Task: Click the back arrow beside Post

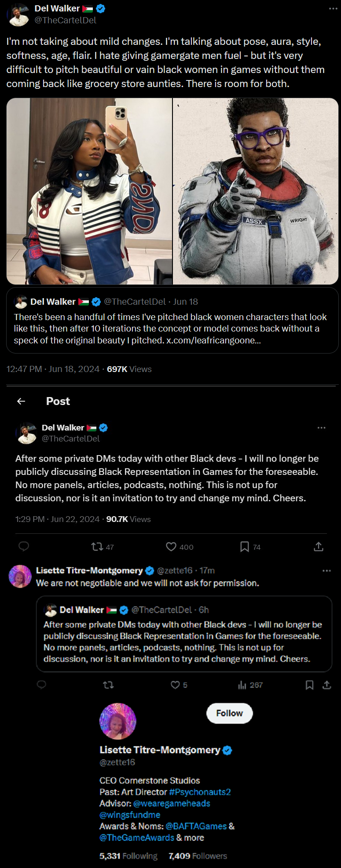Action: click(21, 401)
